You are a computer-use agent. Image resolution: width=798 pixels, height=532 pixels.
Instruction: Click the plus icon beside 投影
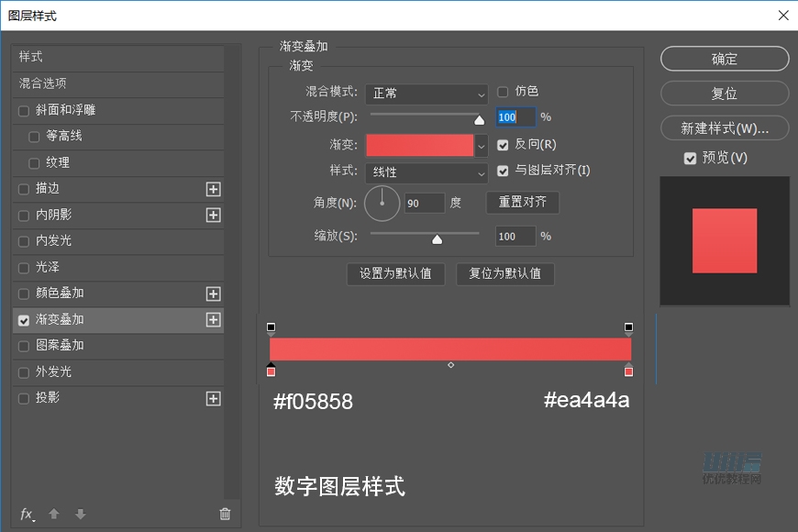click(x=213, y=399)
